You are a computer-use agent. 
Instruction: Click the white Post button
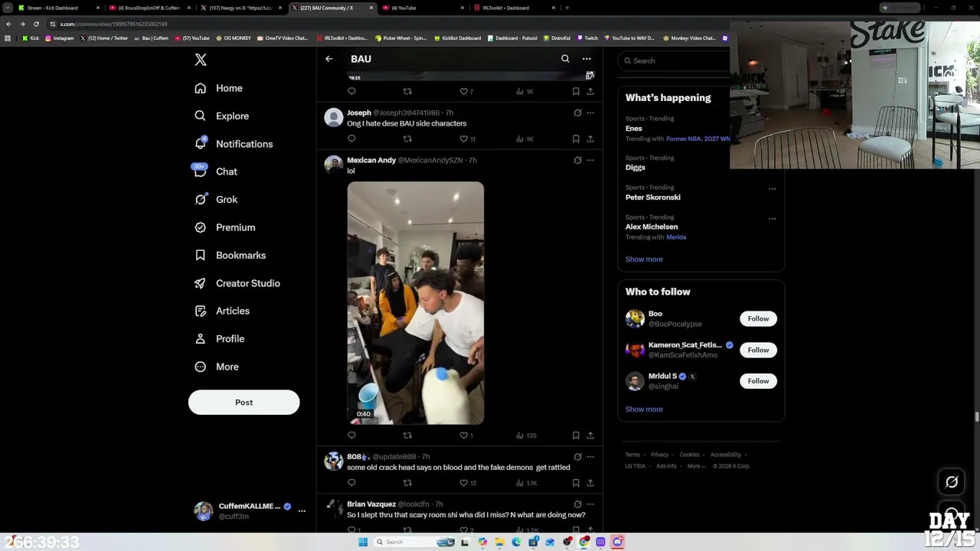coord(244,403)
